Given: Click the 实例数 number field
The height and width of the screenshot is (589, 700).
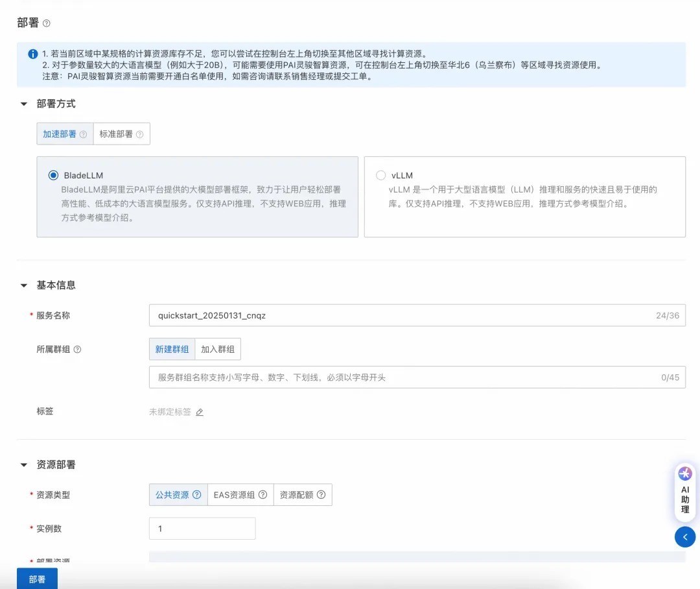Looking at the screenshot, I should [x=202, y=529].
